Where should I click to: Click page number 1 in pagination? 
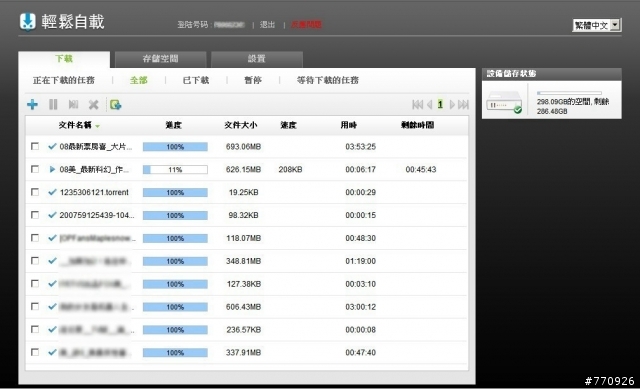(440, 104)
